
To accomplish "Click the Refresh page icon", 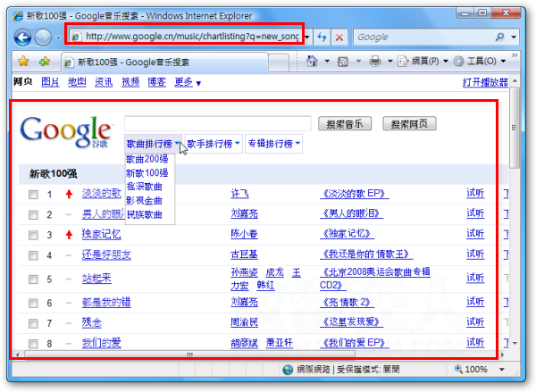I will coord(322,37).
